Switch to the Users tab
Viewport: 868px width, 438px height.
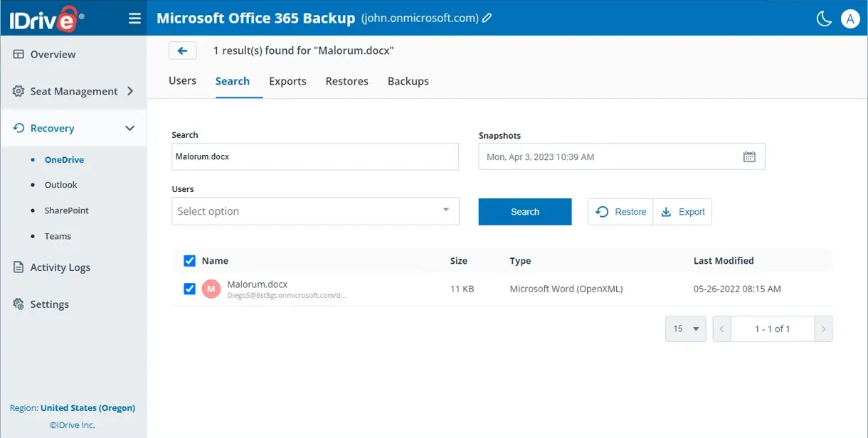tap(182, 81)
